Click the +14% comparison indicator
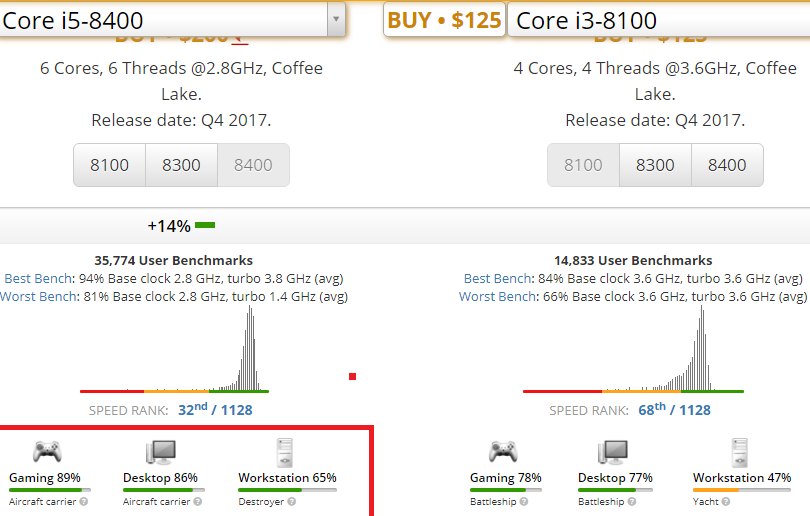This screenshot has width=810, height=516. click(181, 226)
